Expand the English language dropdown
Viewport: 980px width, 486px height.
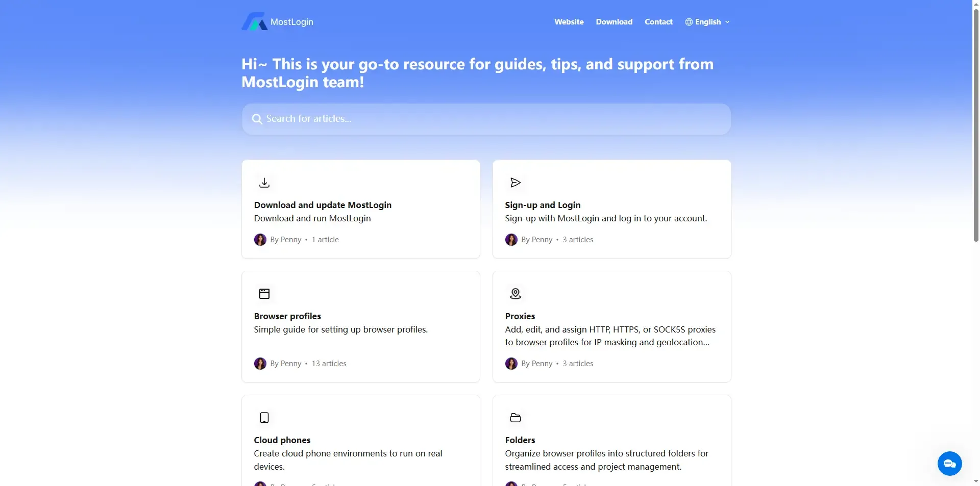(x=707, y=22)
